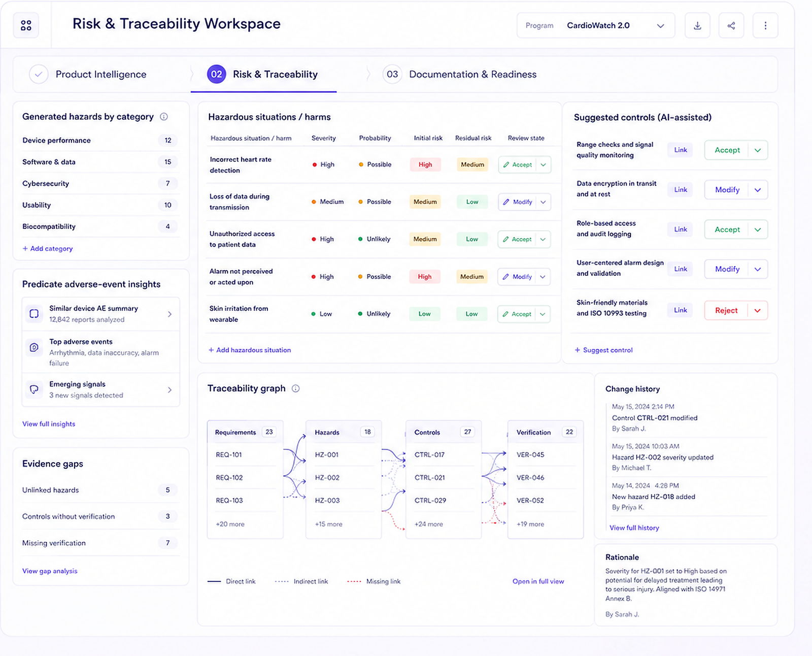Open dropdown arrow for Range checks control
Viewport: 812px width, 656px height.
[x=758, y=150]
